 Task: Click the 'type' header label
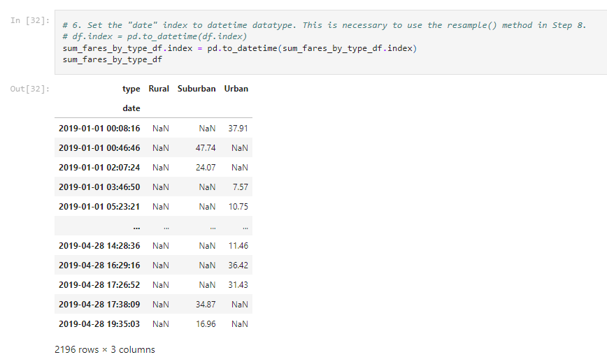(x=131, y=89)
